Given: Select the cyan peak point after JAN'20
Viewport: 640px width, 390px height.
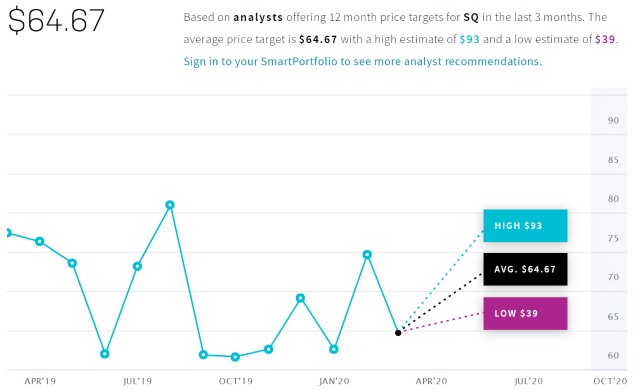Looking at the screenshot, I should tap(367, 255).
